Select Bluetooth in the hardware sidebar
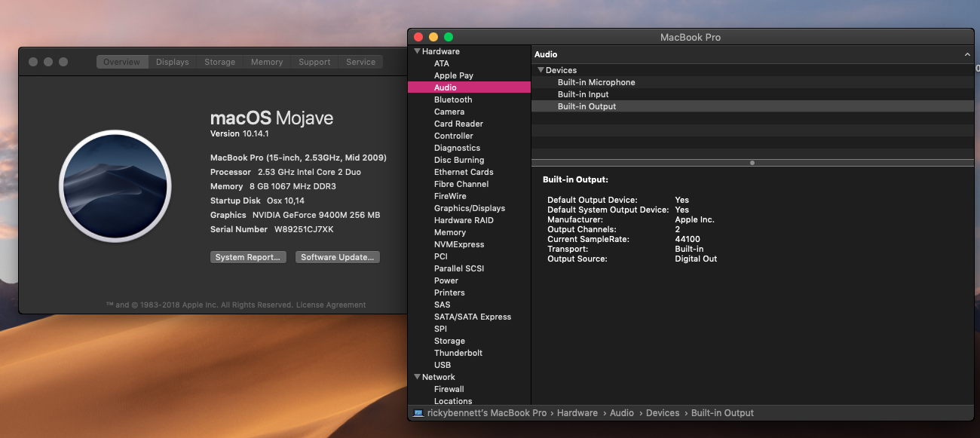 [x=453, y=100]
